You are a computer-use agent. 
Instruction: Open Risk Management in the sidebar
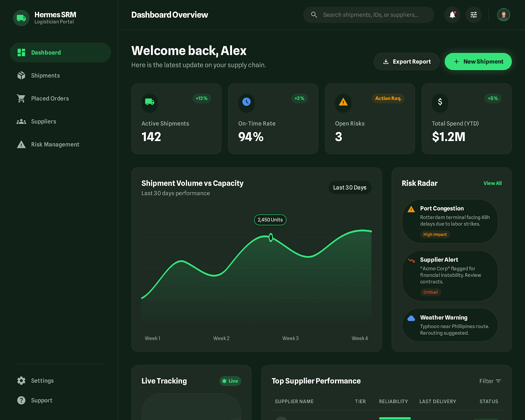[55, 144]
